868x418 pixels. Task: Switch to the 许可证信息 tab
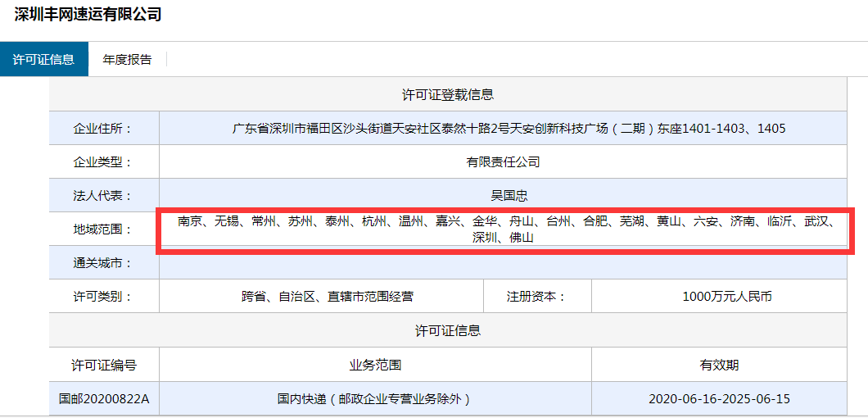click(43, 59)
